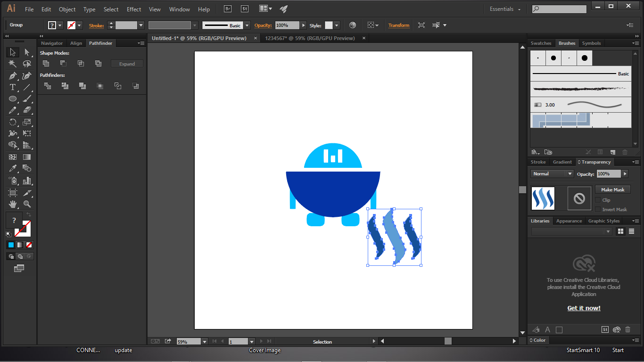The width and height of the screenshot is (644, 362).
Task: Switch to Draw Behind mode
Action: click(20, 256)
